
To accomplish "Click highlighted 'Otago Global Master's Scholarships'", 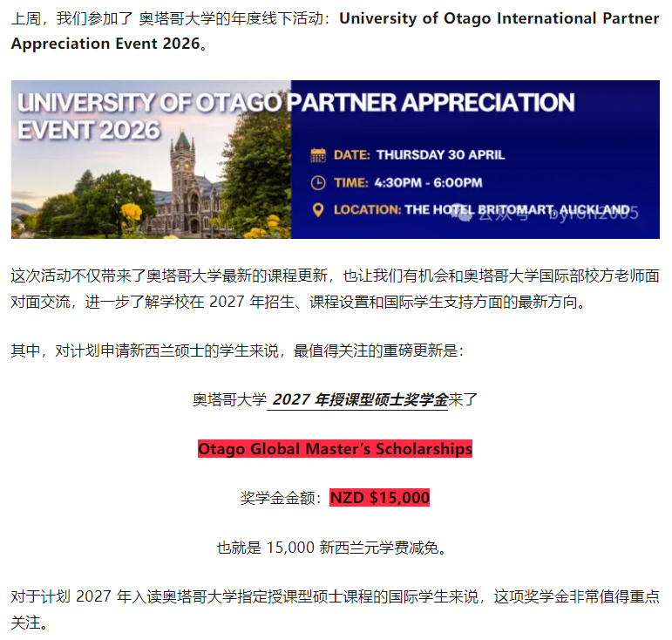I will point(335,449).
